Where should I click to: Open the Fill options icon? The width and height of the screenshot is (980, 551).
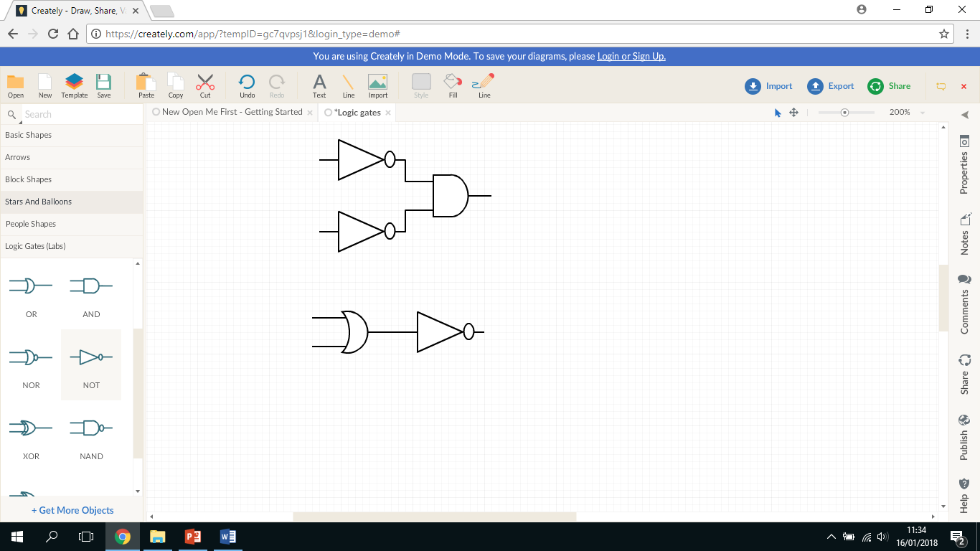[452, 84]
